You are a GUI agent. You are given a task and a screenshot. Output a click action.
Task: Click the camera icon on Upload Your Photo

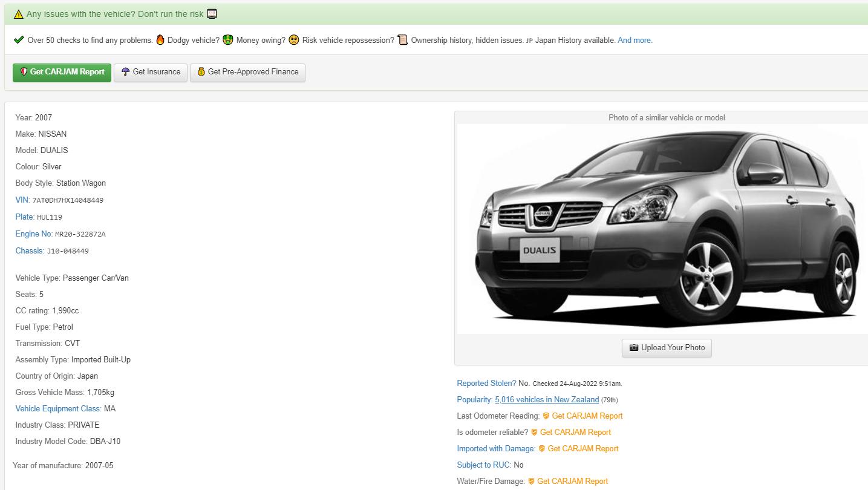tap(634, 348)
